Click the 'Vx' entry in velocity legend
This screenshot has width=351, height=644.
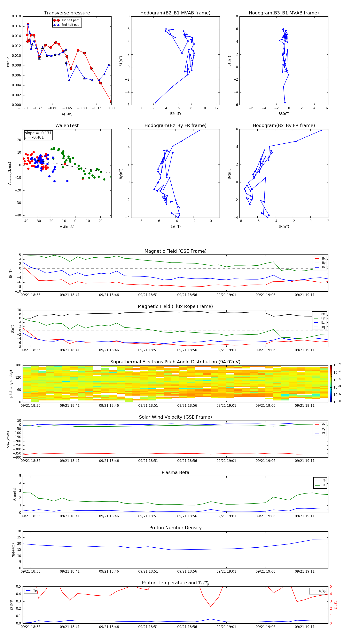(x=320, y=425)
